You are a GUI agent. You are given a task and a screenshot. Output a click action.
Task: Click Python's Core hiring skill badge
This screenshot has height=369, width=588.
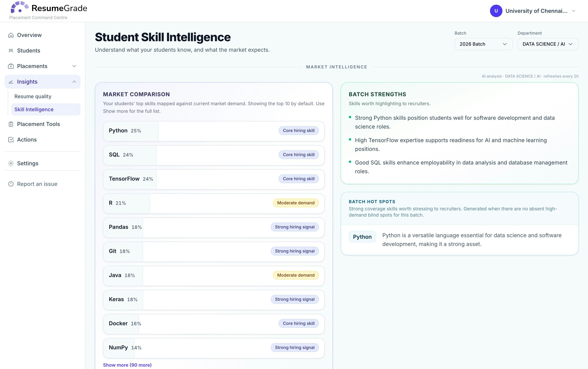point(298,131)
